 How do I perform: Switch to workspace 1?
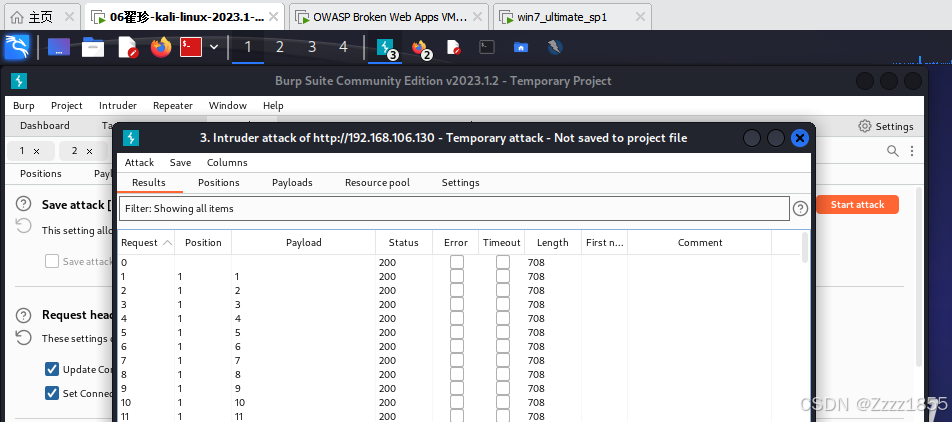tap(248, 47)
